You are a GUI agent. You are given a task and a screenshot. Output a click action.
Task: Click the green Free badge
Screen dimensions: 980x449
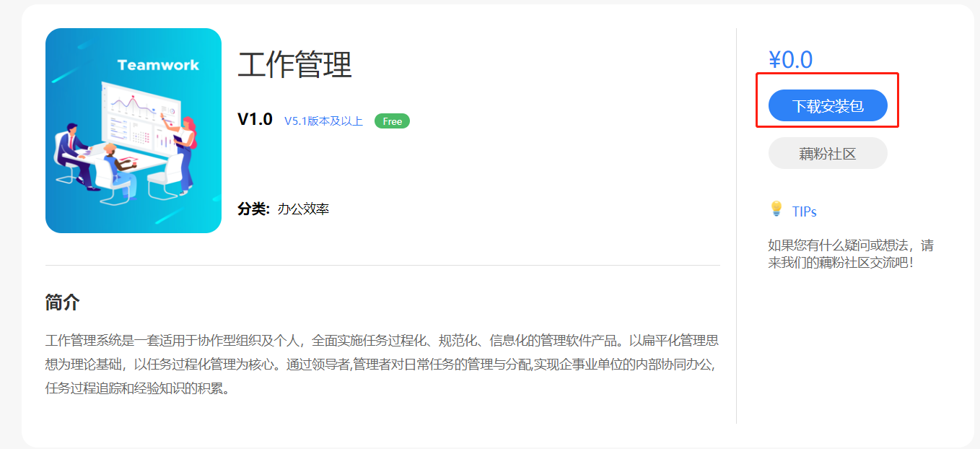[392, 121]
